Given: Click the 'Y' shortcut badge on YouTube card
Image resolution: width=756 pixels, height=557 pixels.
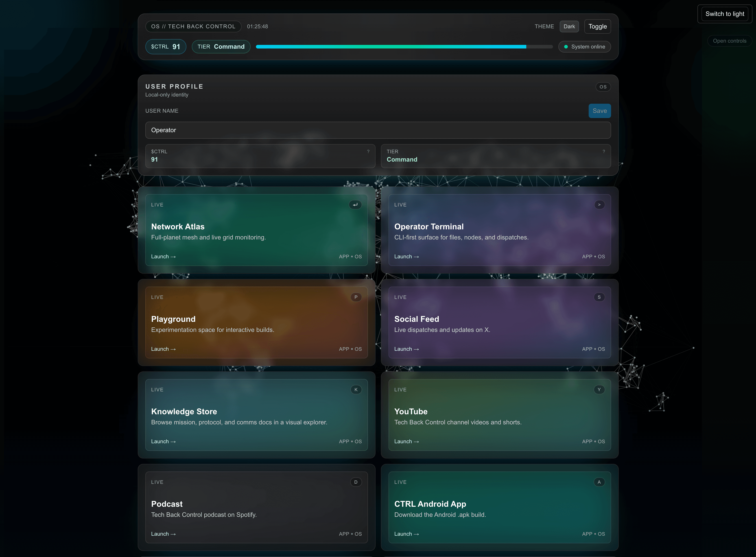Looking at the screenshot, I should tap(599, 389).
